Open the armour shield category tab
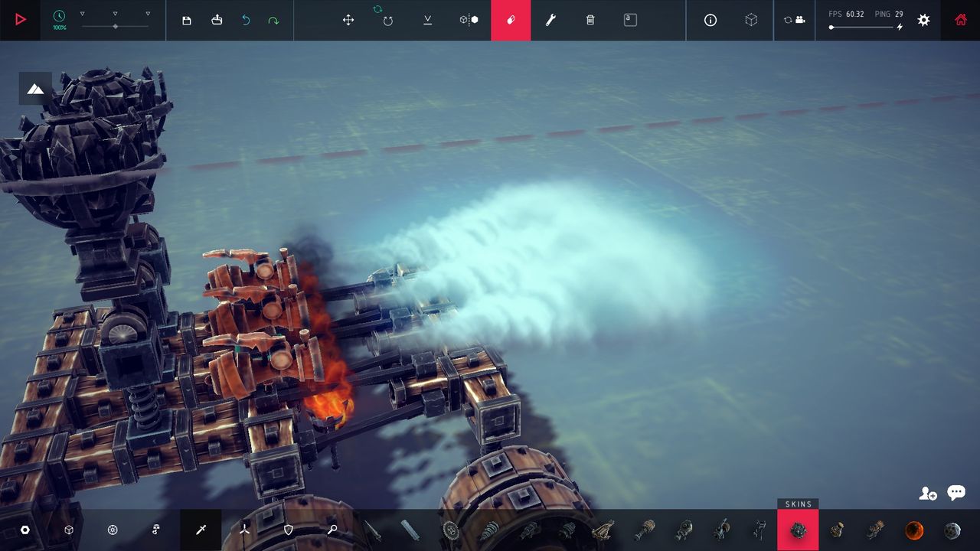This screenshot has height=551, width=980. pyautogui.click(x=289, y=530)
